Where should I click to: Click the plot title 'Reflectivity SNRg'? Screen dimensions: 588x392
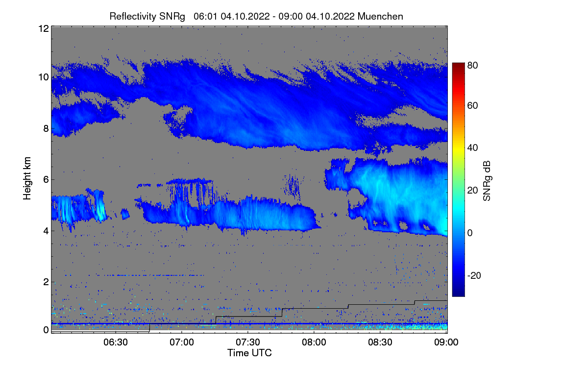[x=147, y=16]
